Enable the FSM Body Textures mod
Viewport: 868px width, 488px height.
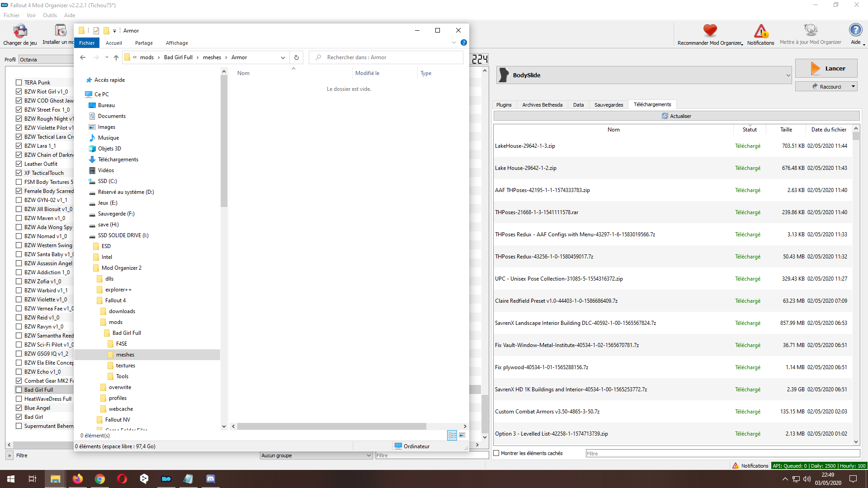click(19, 182)
